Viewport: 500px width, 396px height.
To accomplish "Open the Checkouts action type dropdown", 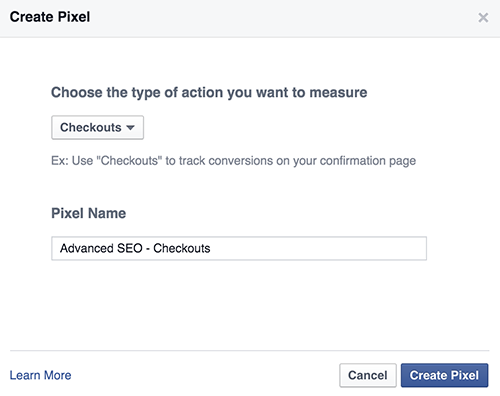I will tap(97, 127).
